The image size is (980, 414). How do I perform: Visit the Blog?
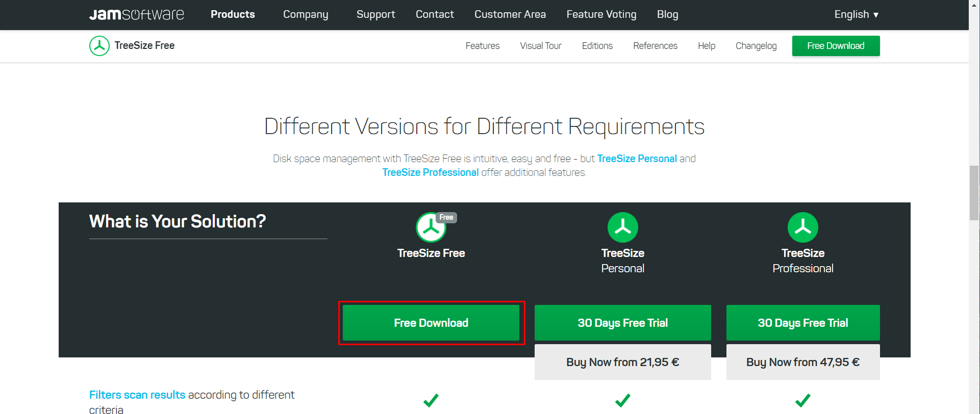[667, 14]
